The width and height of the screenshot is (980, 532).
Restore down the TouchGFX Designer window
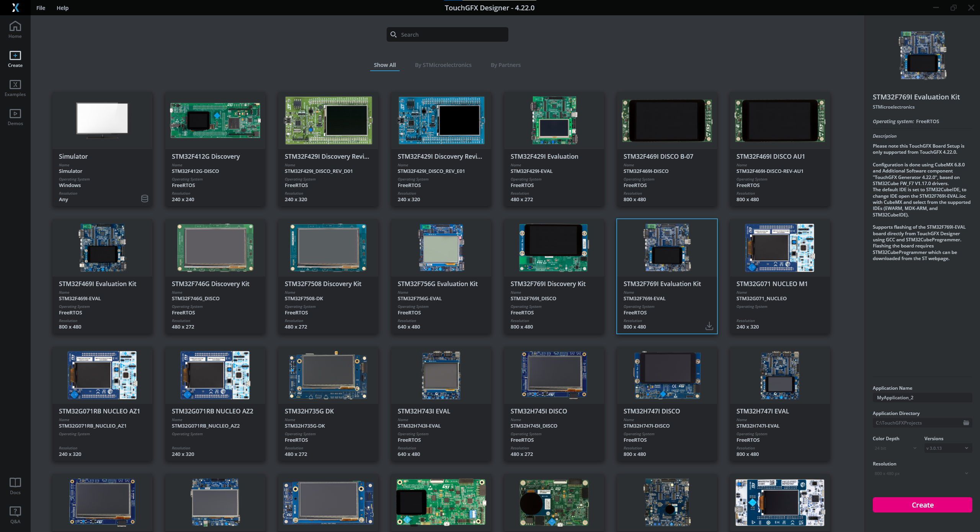click(954, 8)
